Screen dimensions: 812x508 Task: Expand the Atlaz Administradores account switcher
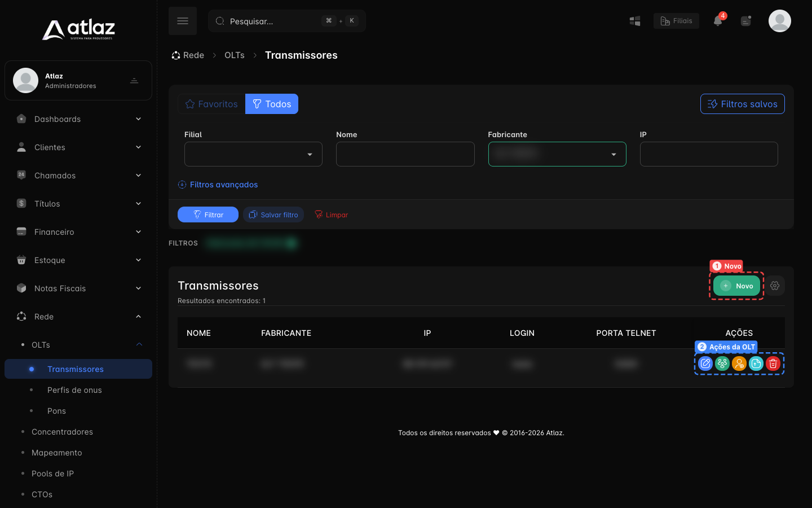[134, 80]
